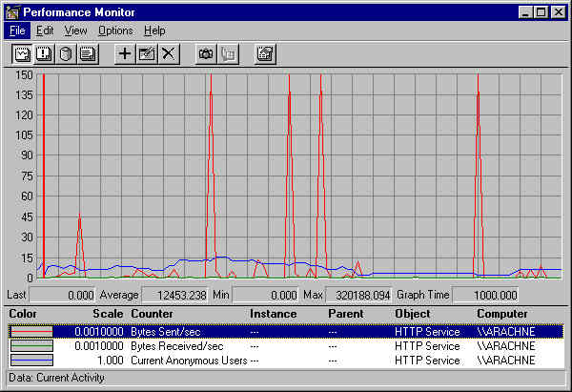Open the Edit menu
The image size is (572, 392).
coord(45,31)
